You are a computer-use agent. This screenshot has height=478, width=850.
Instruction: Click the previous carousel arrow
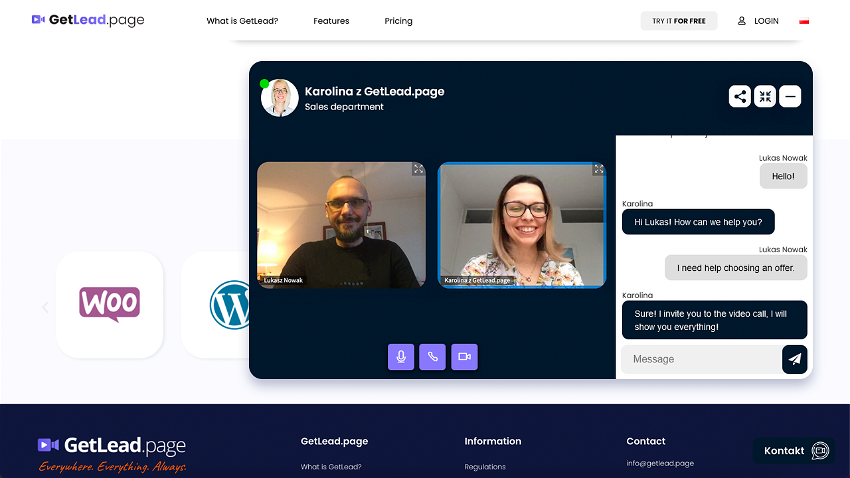[45, 307]
